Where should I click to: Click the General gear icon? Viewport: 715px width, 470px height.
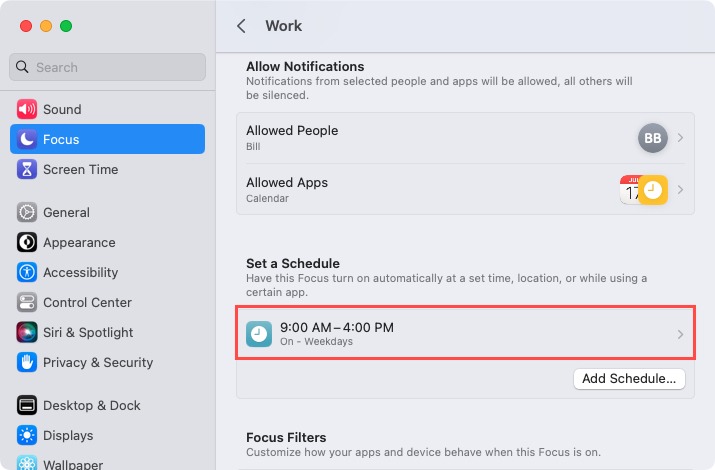pyautogui.click(x=27, y=212)
